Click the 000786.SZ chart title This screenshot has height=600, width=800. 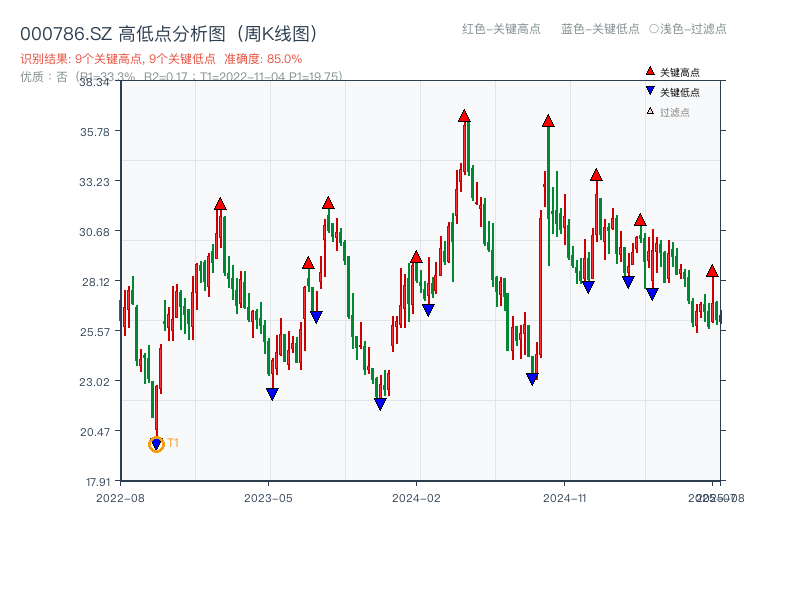click(x=169, y=34)
